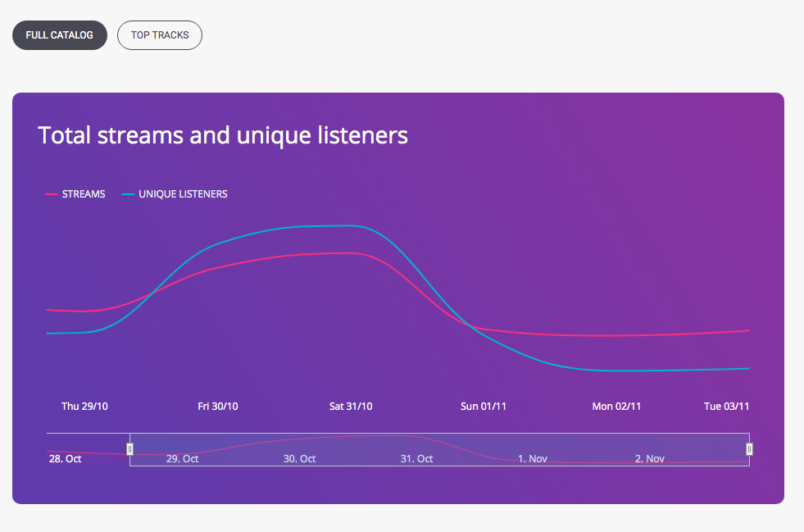Click the Mon 02/11 axis label
The height and width of the screenshot is (532, 804).
(616, 407)
